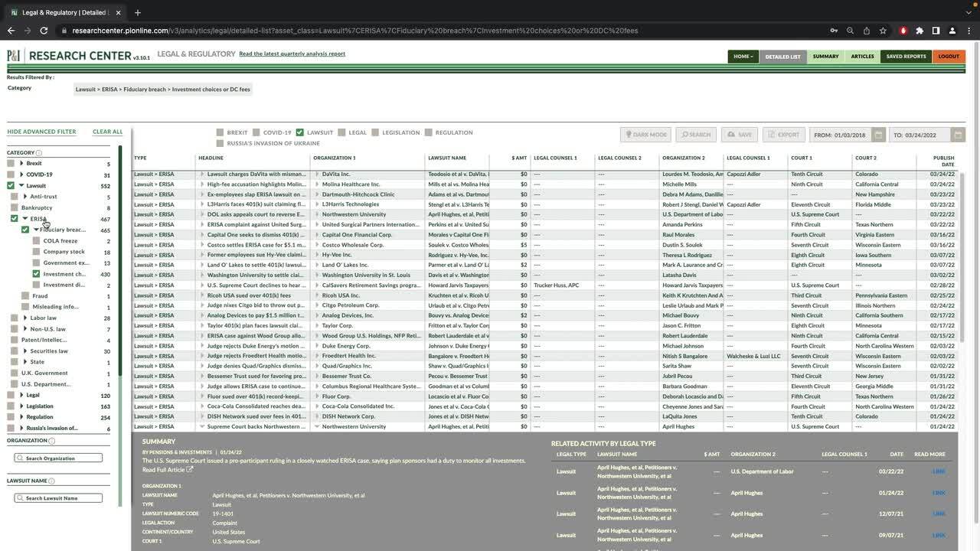Open the TO date calendar picker
This screenshot has width=980, height=551.
[x=958, y=135]
